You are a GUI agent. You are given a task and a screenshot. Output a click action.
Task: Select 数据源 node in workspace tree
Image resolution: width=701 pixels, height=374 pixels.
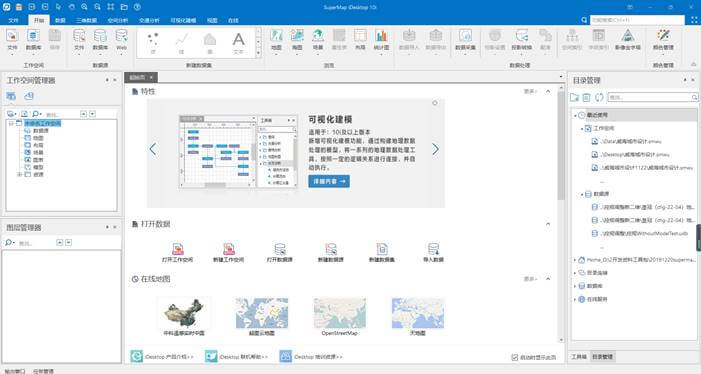(37, 130)
